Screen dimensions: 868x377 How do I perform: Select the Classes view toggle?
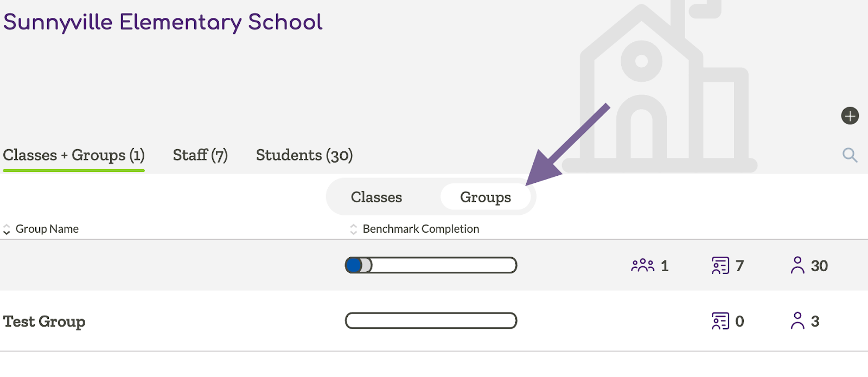click(376, 197)
